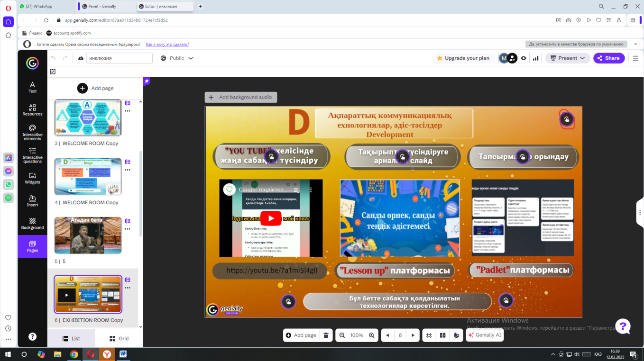Screen dimensions: 644x361
Task: Click the Genially logo home icon
Action: [32, 63]
